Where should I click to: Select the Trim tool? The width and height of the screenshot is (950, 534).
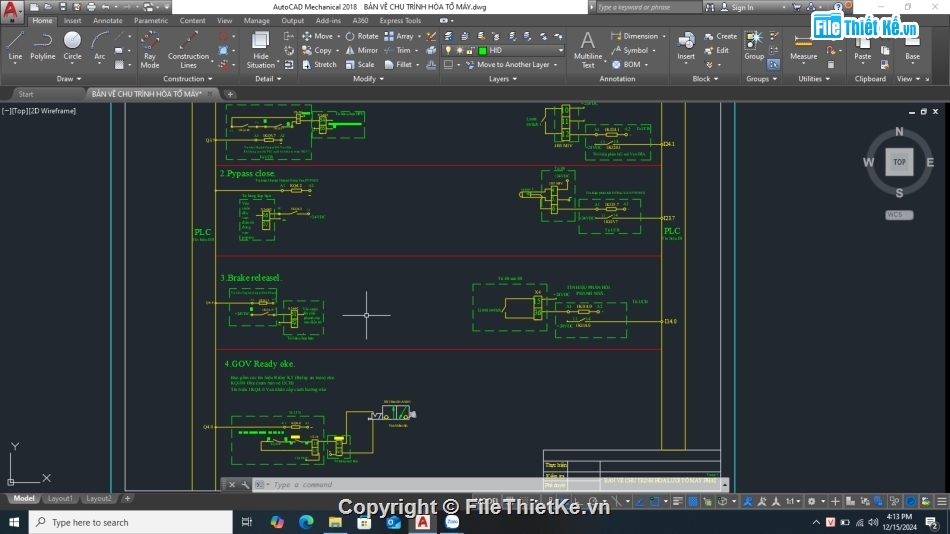[x=397, y=50]
